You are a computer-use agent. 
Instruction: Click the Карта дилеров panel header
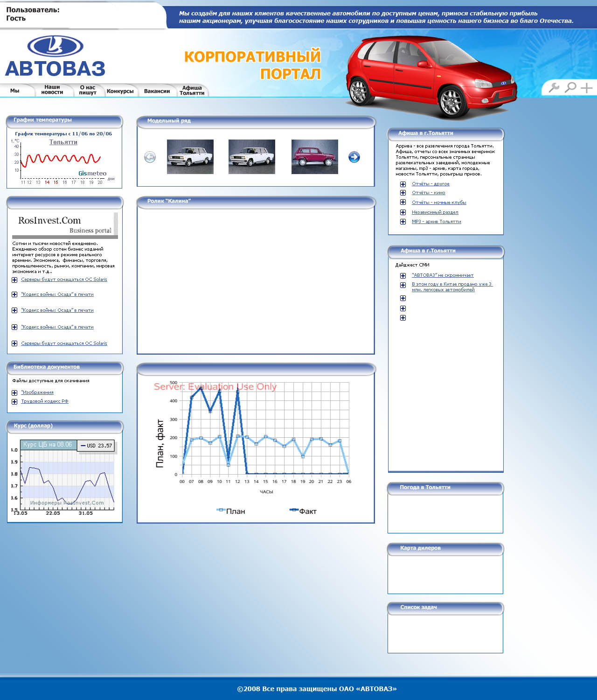[x=445, y=548]
